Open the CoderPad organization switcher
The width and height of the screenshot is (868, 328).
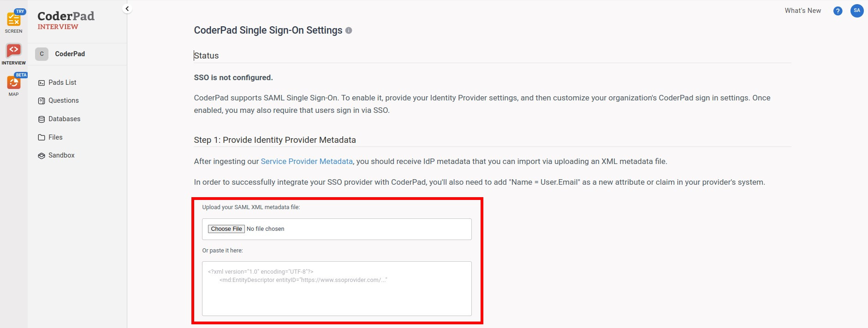point(69,54)
